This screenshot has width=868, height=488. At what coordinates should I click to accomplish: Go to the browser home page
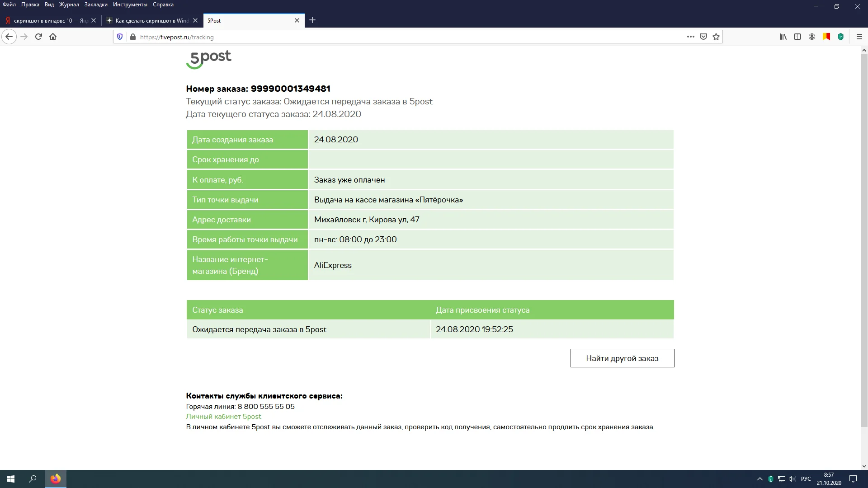(53, 37)
